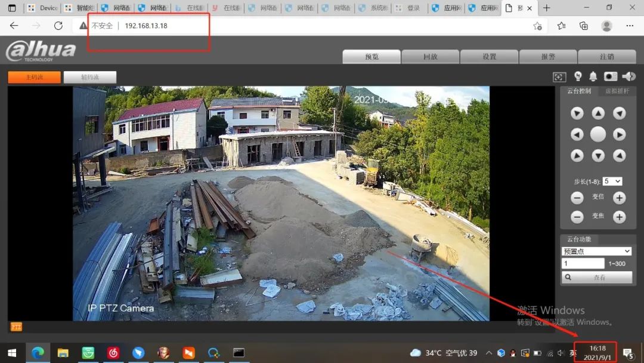Click the Dahua logo
This screenshot has height=363, width=644.
pos(41,51)
